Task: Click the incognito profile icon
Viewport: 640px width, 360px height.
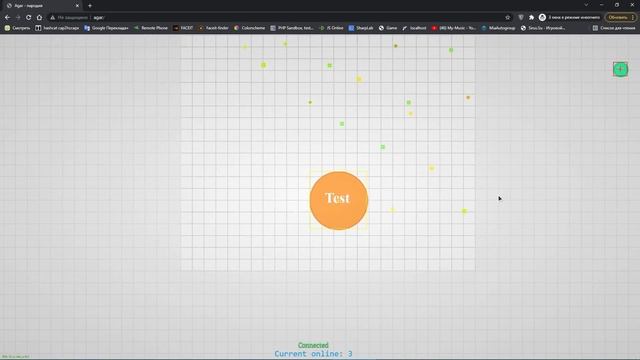Action: [x=542, y=18]
